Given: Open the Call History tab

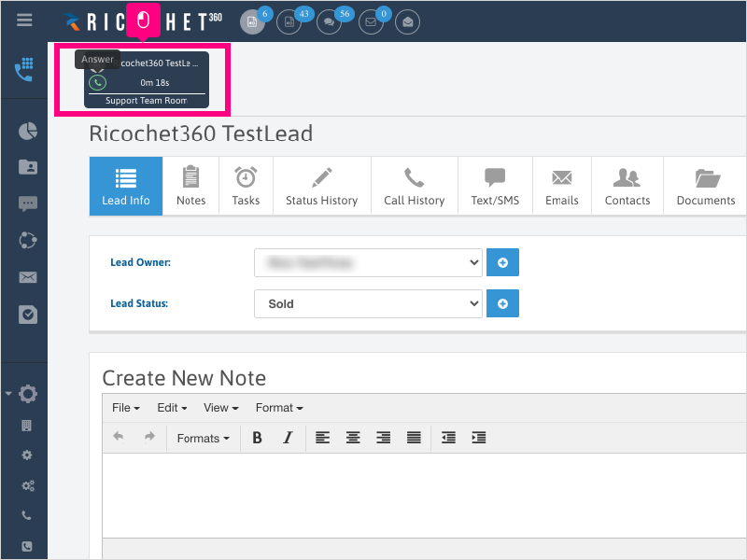Looking at the screenshot, I should click(x=415, y=186).
